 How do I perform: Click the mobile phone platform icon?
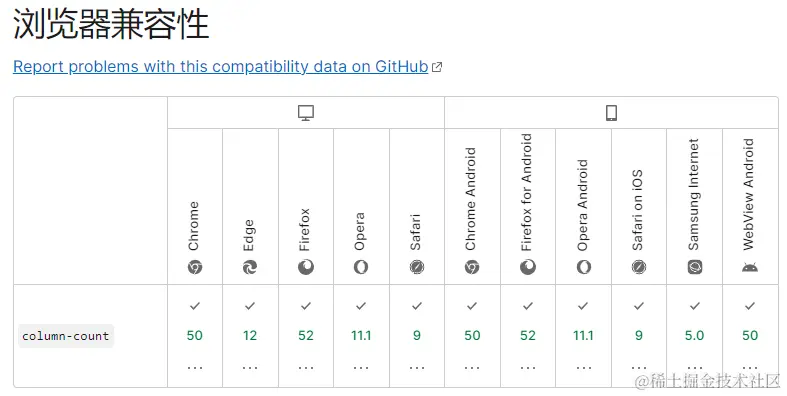point(611,113)
